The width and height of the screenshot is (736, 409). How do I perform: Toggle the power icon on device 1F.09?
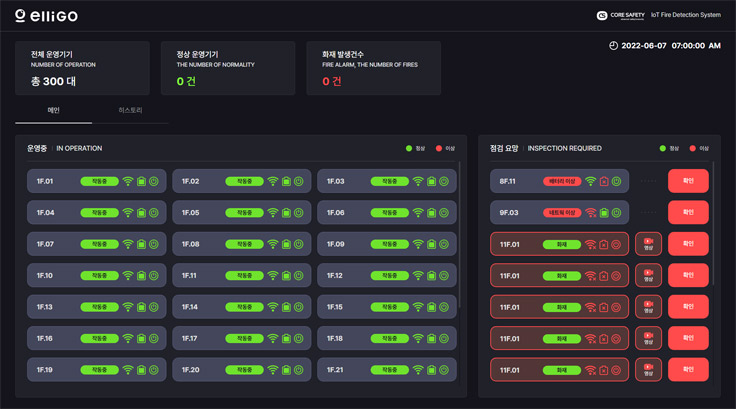444,244
